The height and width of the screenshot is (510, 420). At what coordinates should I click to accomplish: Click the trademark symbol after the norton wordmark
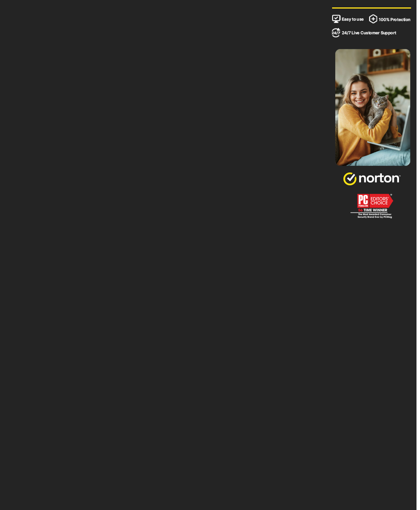399,176
